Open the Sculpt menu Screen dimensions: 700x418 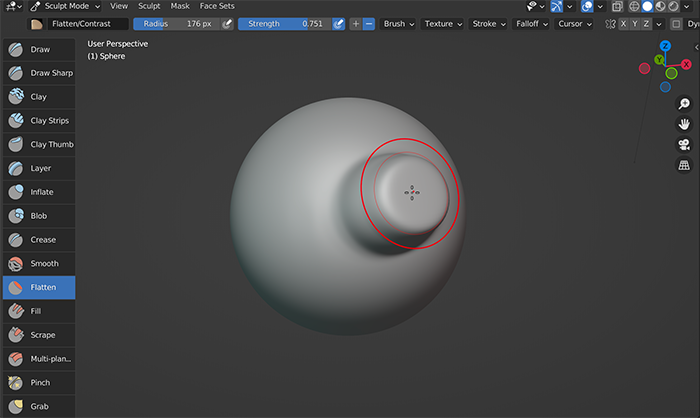[x=149, y=6]
